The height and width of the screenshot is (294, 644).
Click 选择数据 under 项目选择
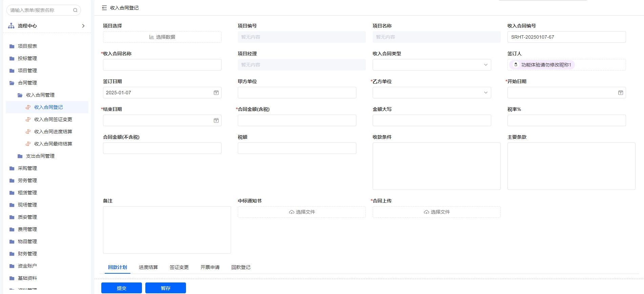coord(162,37)
